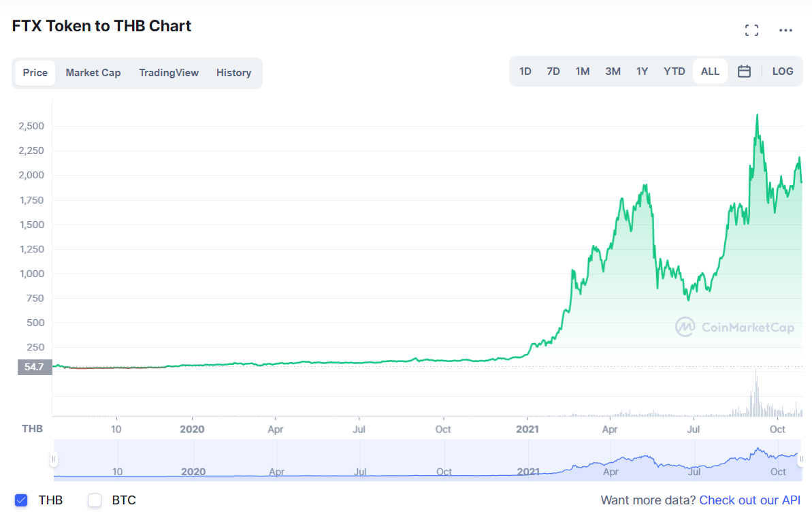
Task: Select the 7D time range
Action: point(553,71)
